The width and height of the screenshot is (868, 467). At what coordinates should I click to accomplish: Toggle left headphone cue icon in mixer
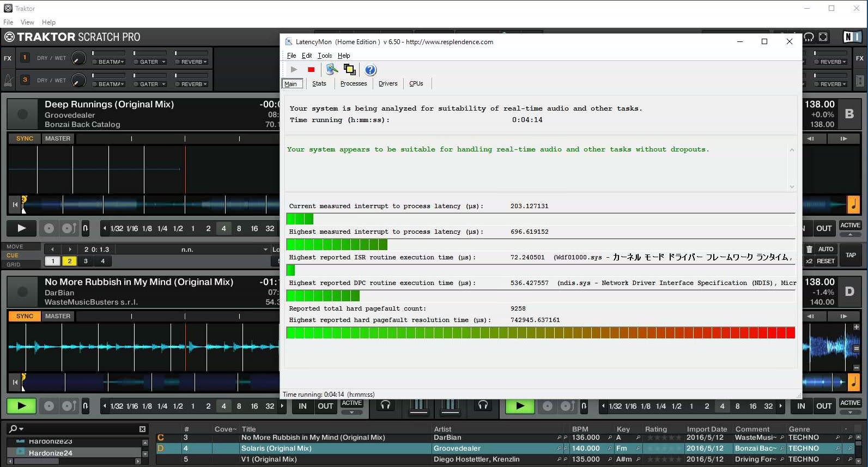(386, 405)
